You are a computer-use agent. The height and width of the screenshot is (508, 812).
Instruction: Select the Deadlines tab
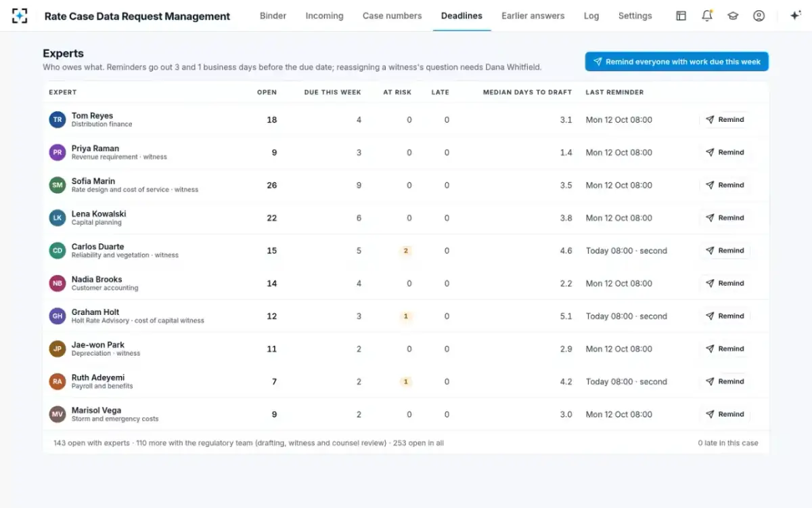[461, 16]
